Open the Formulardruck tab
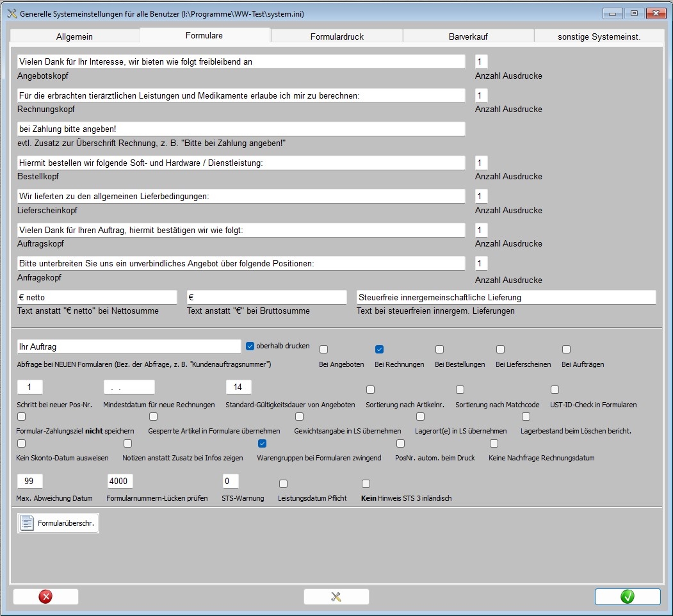 tap(337, 36)
